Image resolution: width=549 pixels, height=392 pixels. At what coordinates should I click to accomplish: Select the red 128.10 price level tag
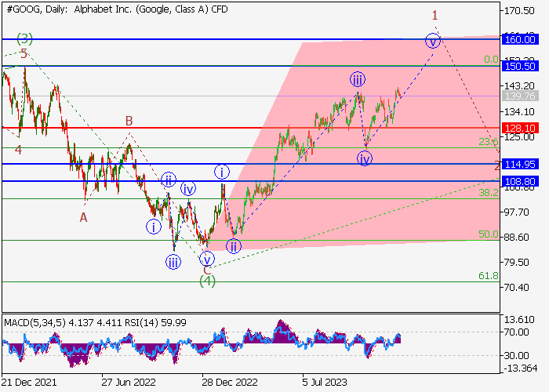(x=518, y=127)
